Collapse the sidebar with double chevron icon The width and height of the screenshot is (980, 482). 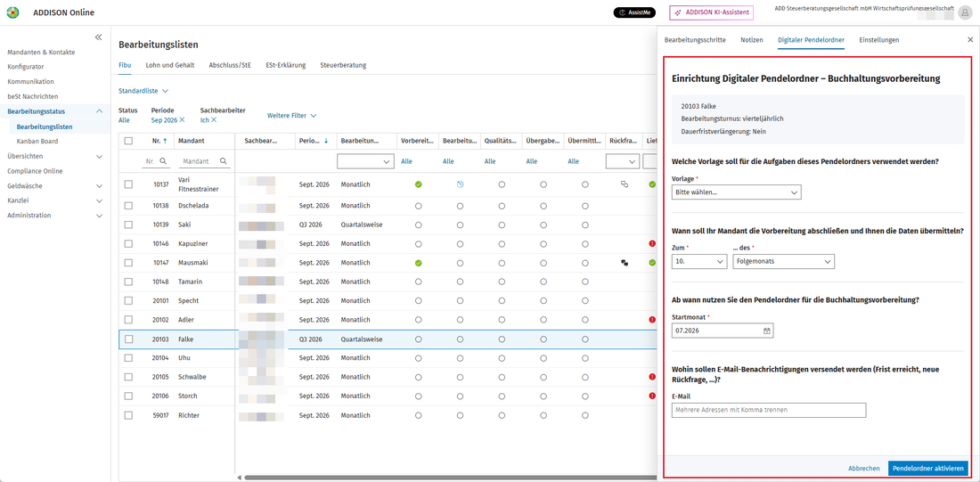98,37
